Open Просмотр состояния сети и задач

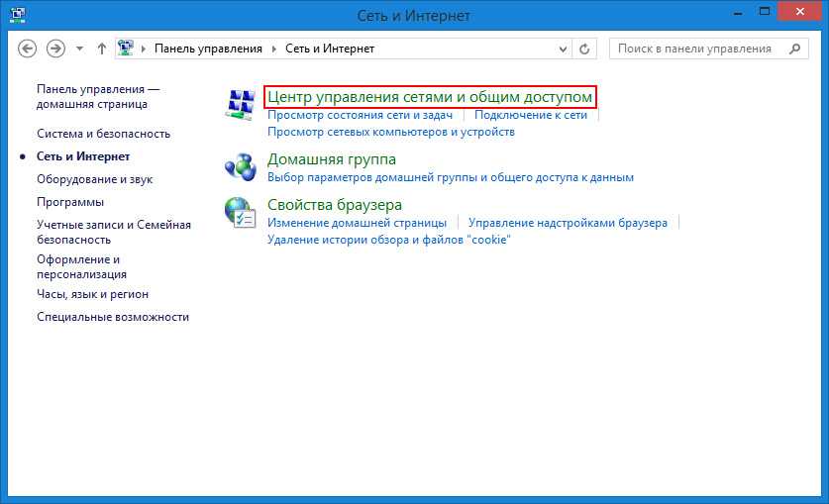click(358, 115)
